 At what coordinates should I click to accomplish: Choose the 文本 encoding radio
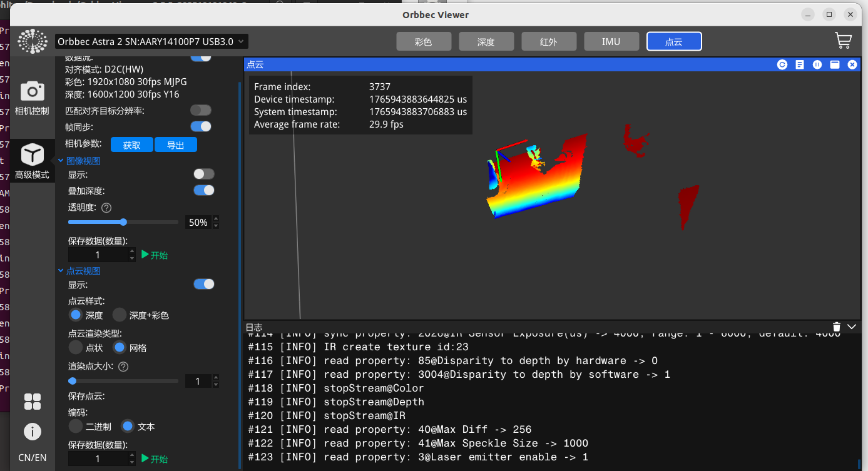[128, 427]
